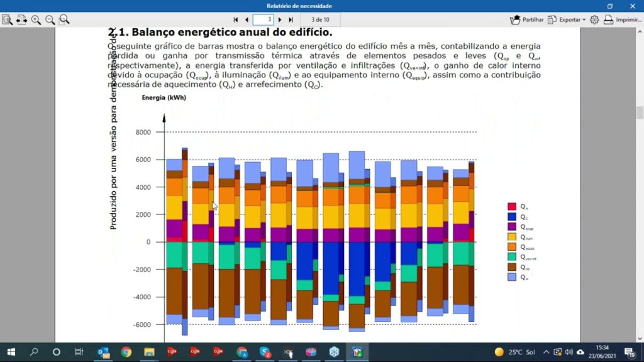Click the Imprimir print button
Viewport: 644px width, 362px height.
coord(622,19)
